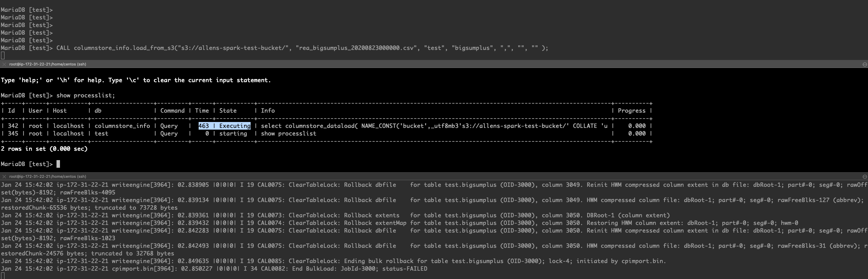Click the highlighted 463 time value
The height and width of the screenshot is (279, 868).
203,126
